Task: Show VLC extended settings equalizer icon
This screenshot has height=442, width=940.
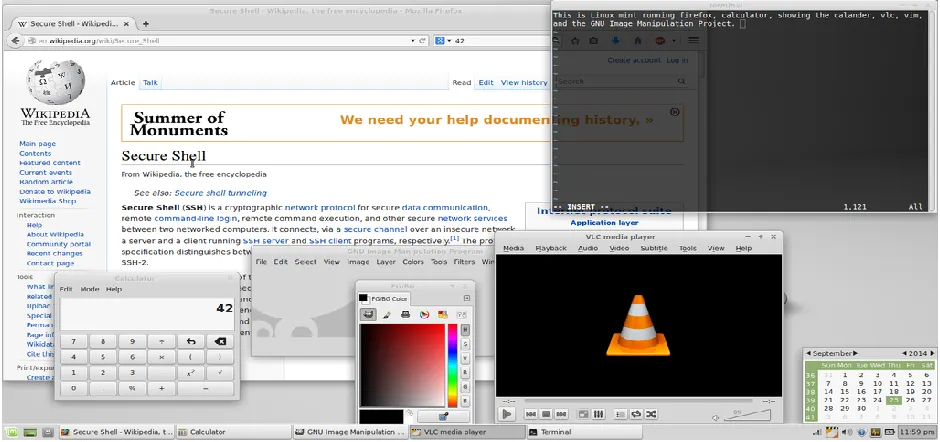Action: coord(598,414)
